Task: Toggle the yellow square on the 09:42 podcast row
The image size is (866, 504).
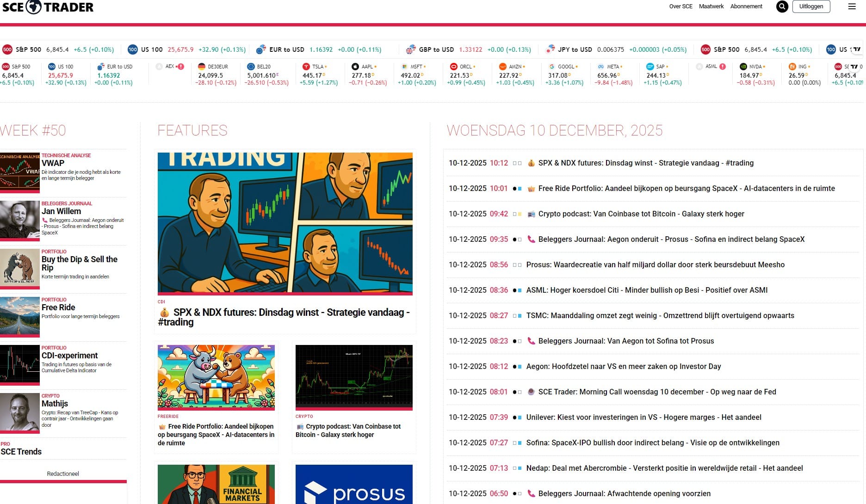Action: [x=520, y=214]
